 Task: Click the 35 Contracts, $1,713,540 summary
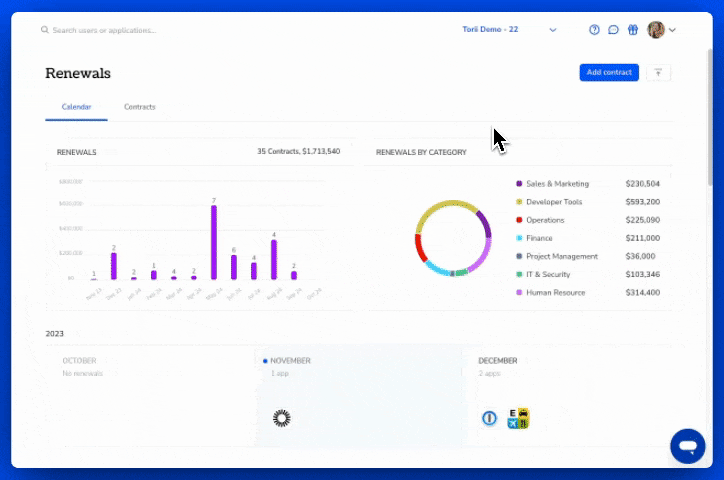[x=299, y=151]
